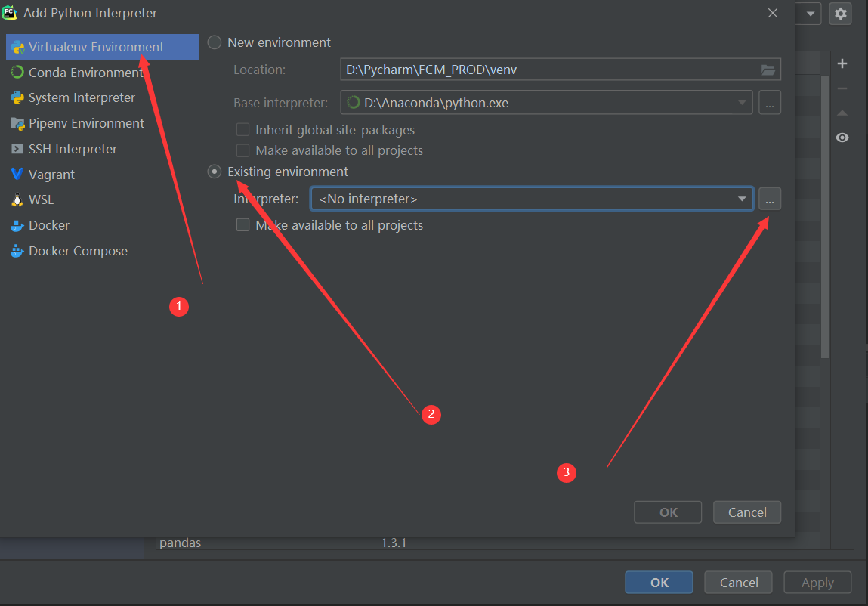868x606 pixels.
Task: Click Apply in the Settings window
Action: pyautogui.click(x=817, y=582)
